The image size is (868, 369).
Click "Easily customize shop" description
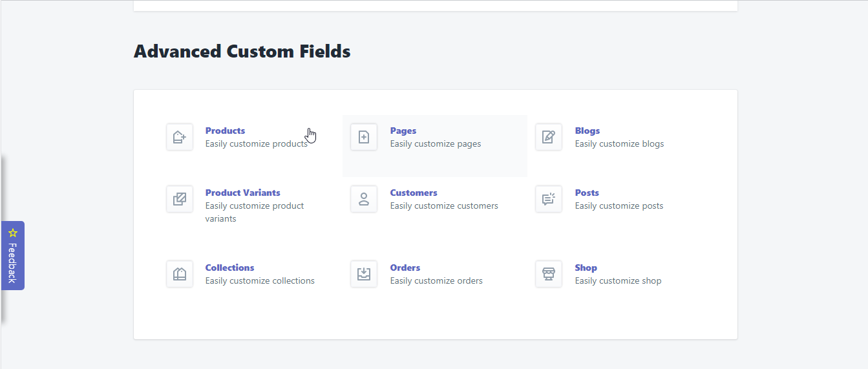(x=619, y=280)
